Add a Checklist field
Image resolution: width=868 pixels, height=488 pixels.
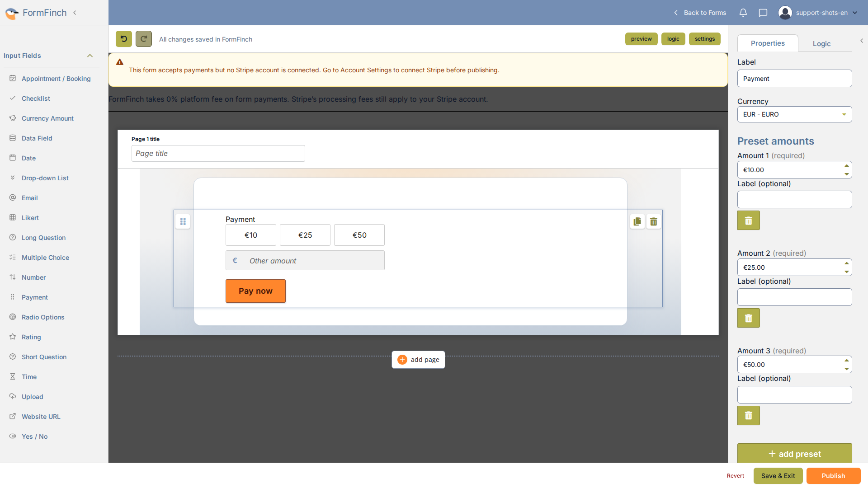coord(36,99)
